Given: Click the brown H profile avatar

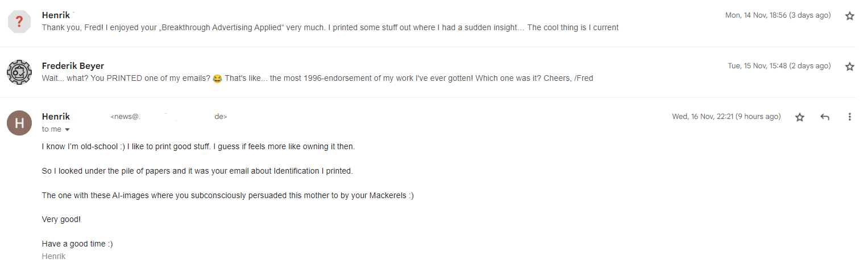Looking at the screenshot, I should coord(19,123).
